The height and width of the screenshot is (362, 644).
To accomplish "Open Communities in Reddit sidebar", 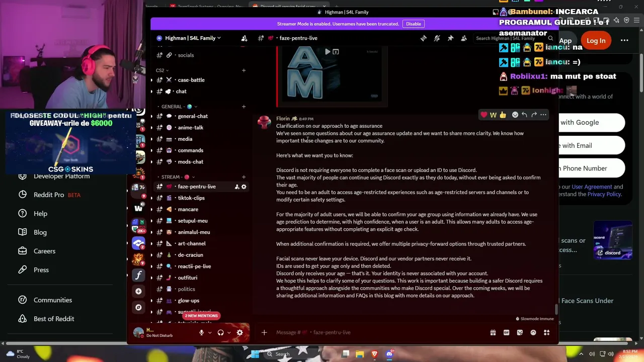I will [53, 300].
